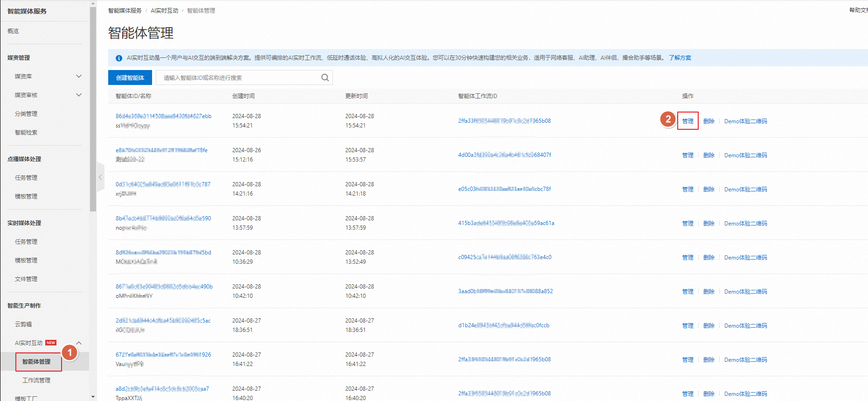Open Demo体验二维码 for agent created 15:12:16
Screen dimensions: 868x401
746,155
